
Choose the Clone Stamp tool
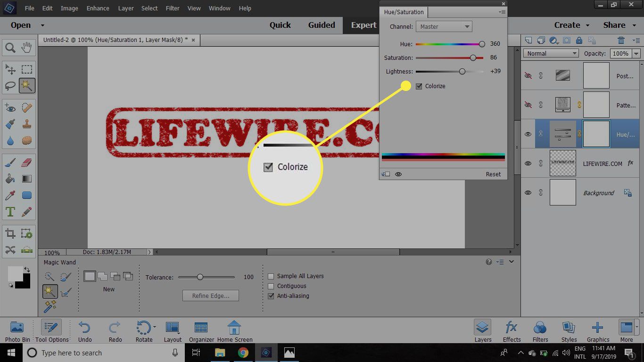[x=27, y=124]
